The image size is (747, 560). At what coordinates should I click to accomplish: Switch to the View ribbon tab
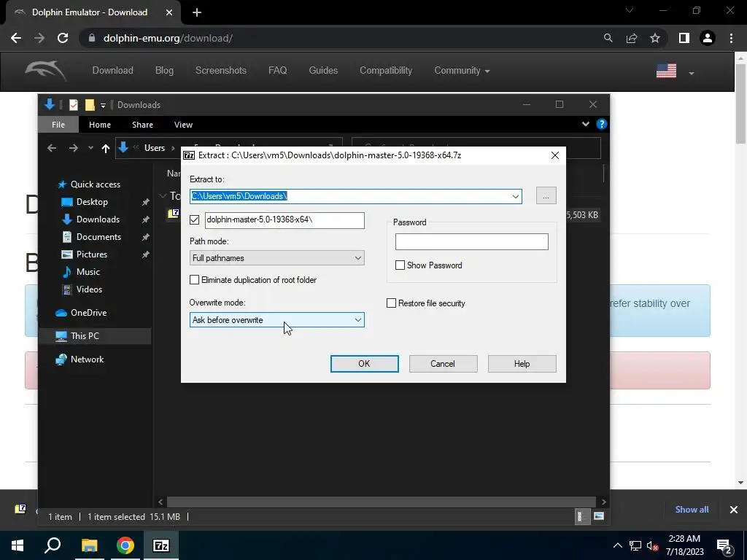(x=183, y=125)
